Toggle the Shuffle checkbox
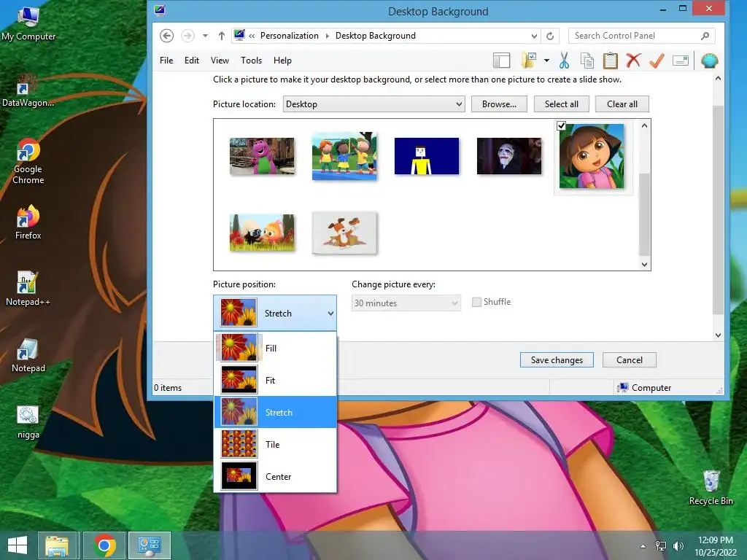Screen dimensions: 747x560 tap(476, 302)
